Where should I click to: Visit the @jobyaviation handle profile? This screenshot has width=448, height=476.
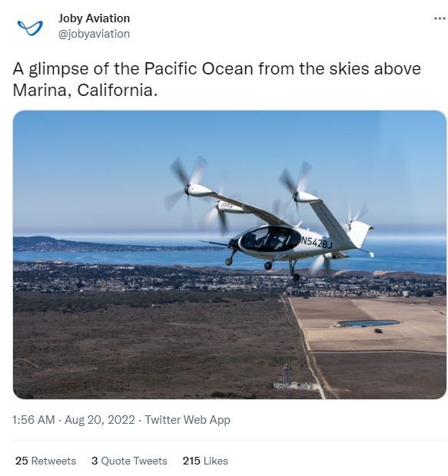pos(94,34)
